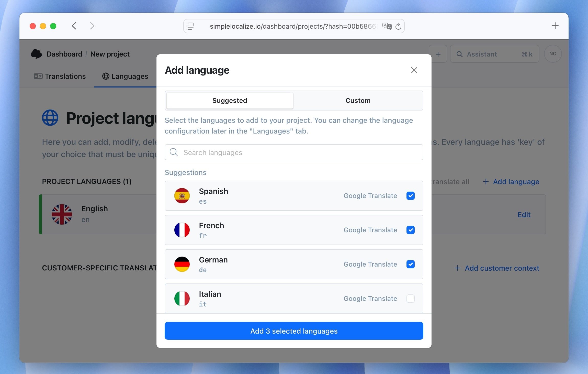
Task: Switch to the Suggested tab
Action: click(230, 101)
